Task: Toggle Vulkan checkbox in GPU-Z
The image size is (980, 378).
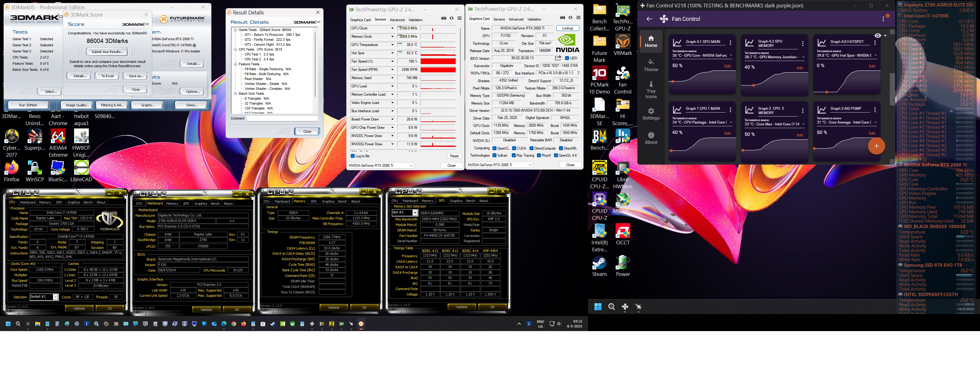Action: pyautogui.click(x=494, y=155)
